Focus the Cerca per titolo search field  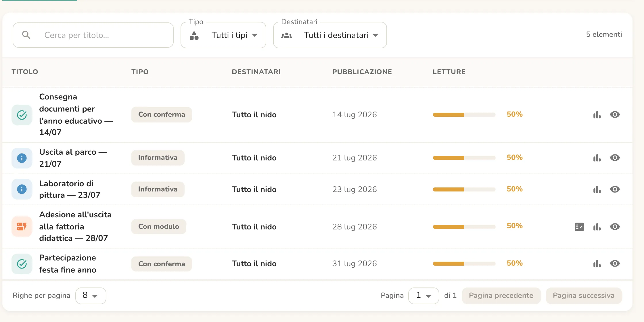pos(93,35)
